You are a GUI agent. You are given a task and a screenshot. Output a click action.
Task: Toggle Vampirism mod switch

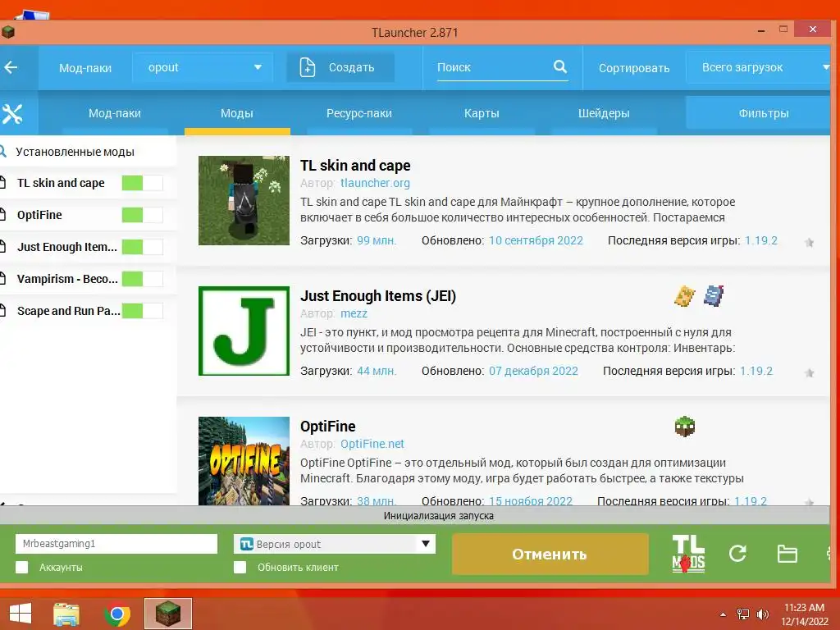pyautogui.click(x=142, y=279)
